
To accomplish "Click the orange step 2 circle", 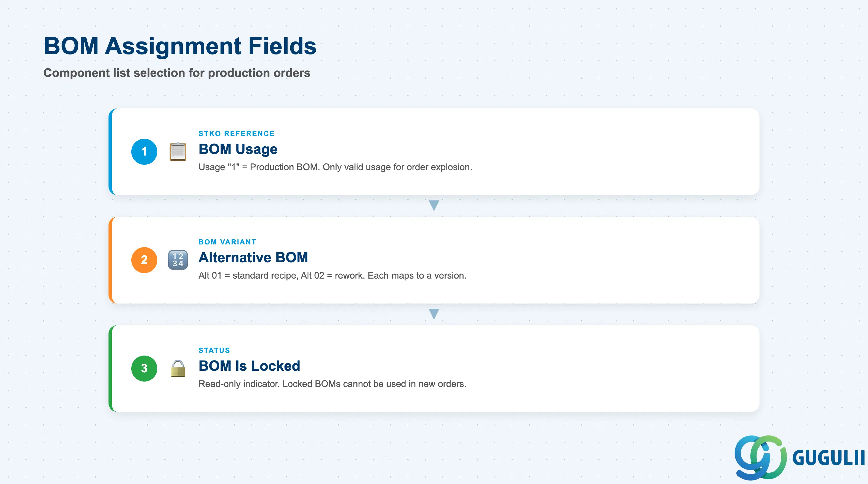I will click(x=144, y=260).
